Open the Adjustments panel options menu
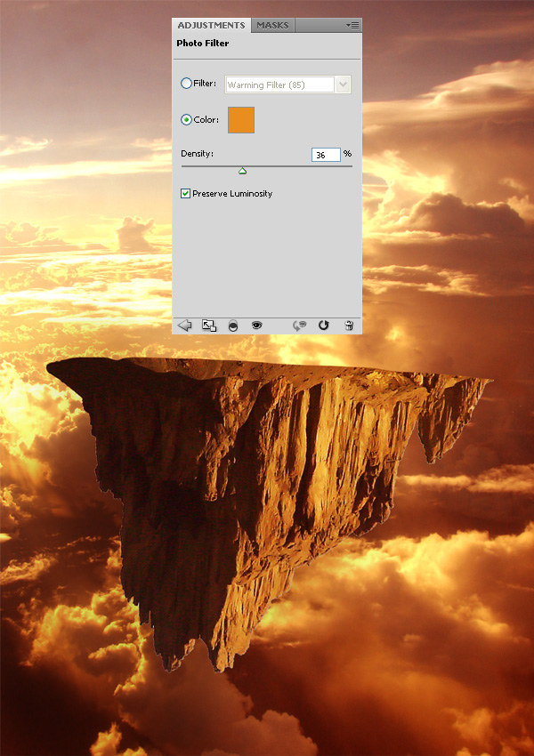534x756 pixels. 352,26
